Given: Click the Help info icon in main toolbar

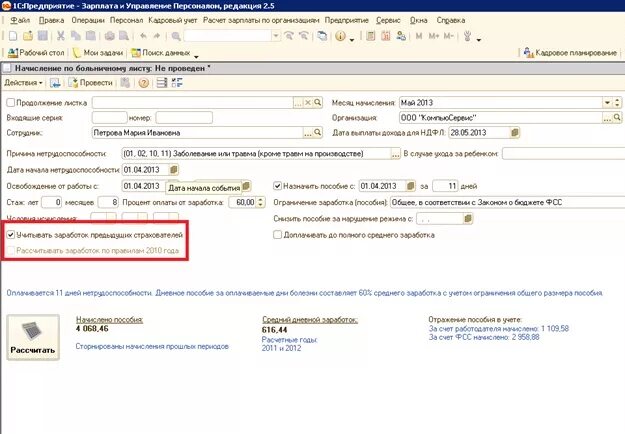Looking at the screenshot, I should pyautogui.click(x=340, y=36).
